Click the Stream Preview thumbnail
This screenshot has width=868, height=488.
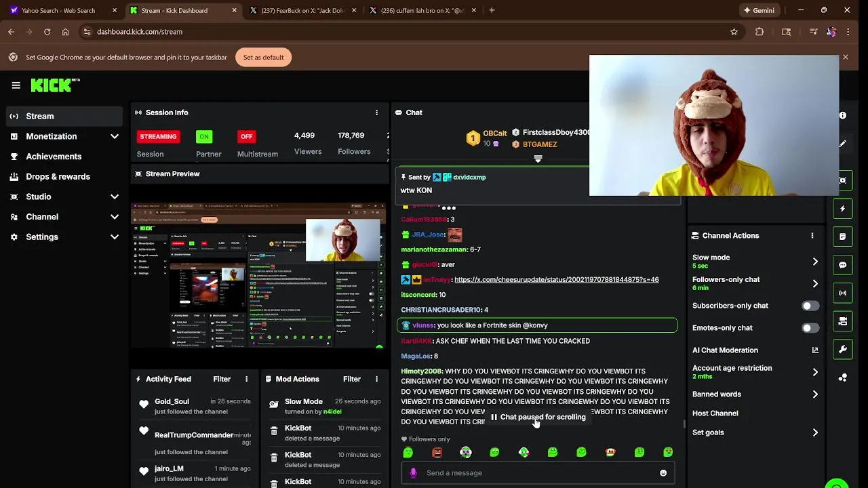point(258,275)
